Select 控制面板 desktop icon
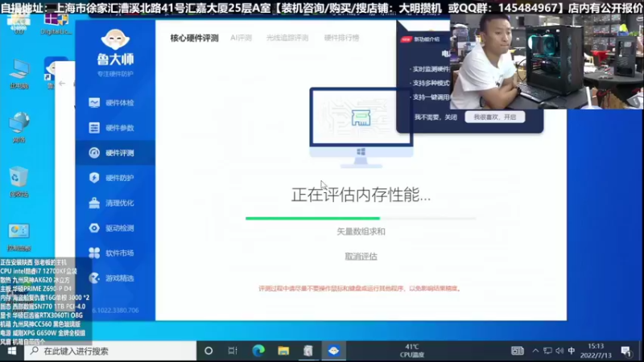Viewport: 644px width, 362px height. point(19,237)
